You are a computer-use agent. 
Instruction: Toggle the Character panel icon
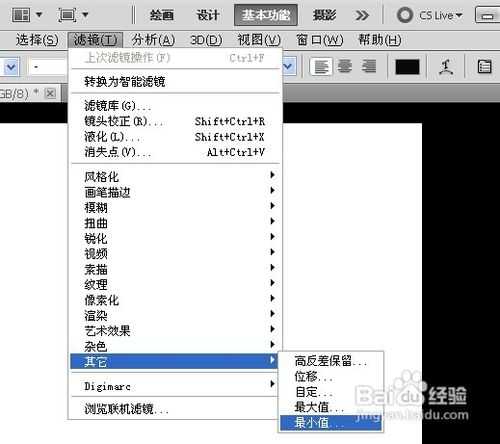(484, 67)
